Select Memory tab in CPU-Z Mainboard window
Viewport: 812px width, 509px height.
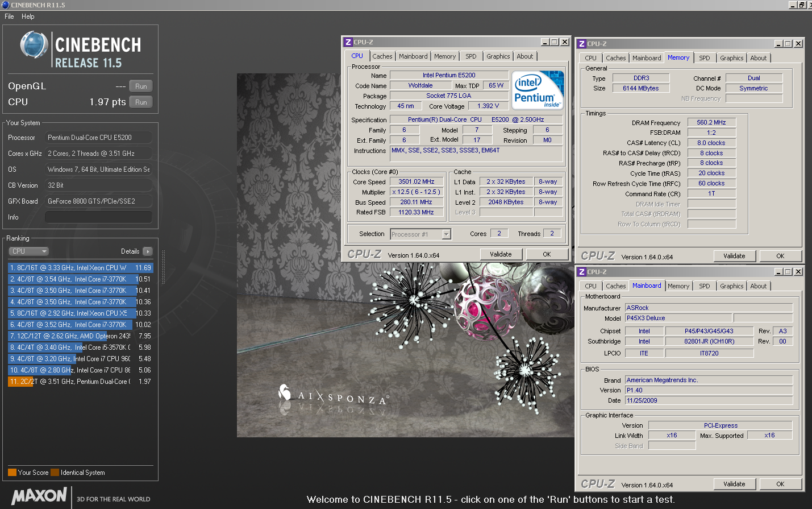[x=678, y=286]
